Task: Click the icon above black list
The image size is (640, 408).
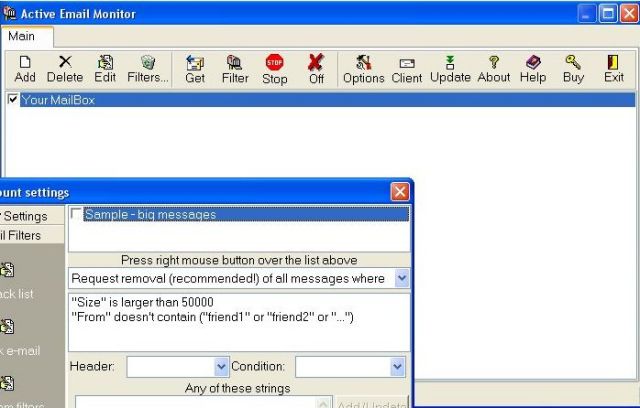Action: (x=7, y=269)
